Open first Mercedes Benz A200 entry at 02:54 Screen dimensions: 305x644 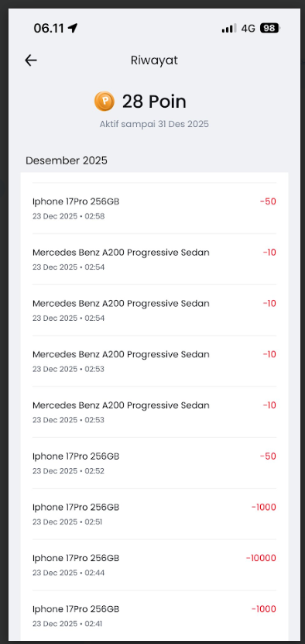[154, 259]
